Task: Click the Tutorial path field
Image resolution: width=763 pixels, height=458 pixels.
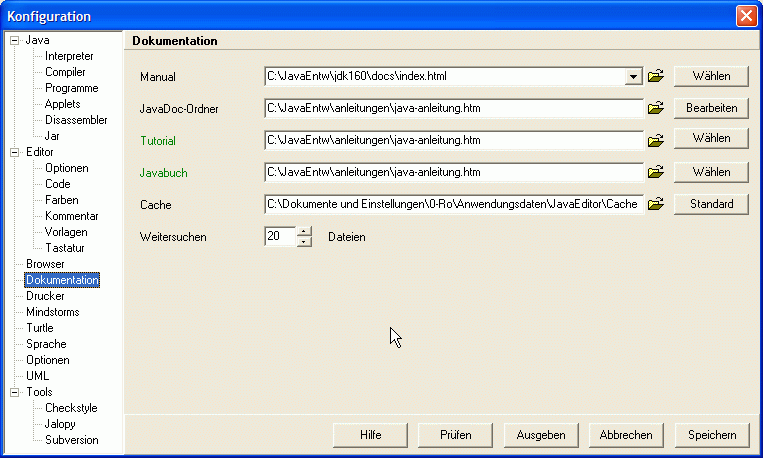Action: pyautogui.click(x=454, y=141)
